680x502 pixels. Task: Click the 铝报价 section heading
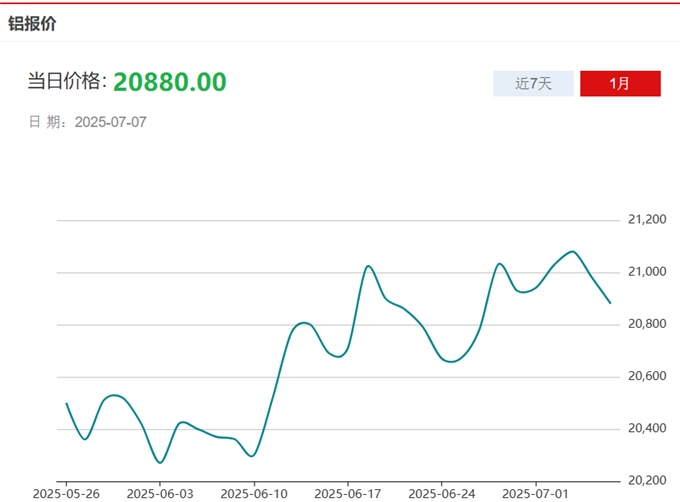tap(33, 24)
